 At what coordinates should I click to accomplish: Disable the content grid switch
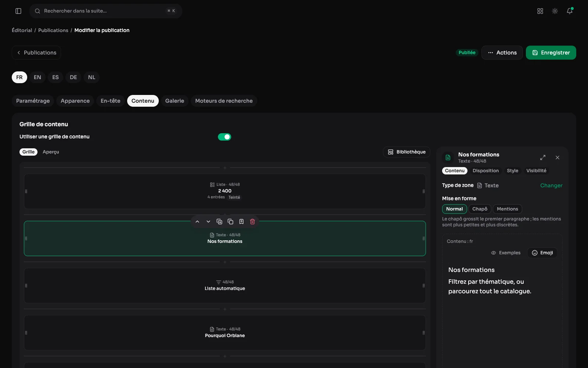pos(225,137)
